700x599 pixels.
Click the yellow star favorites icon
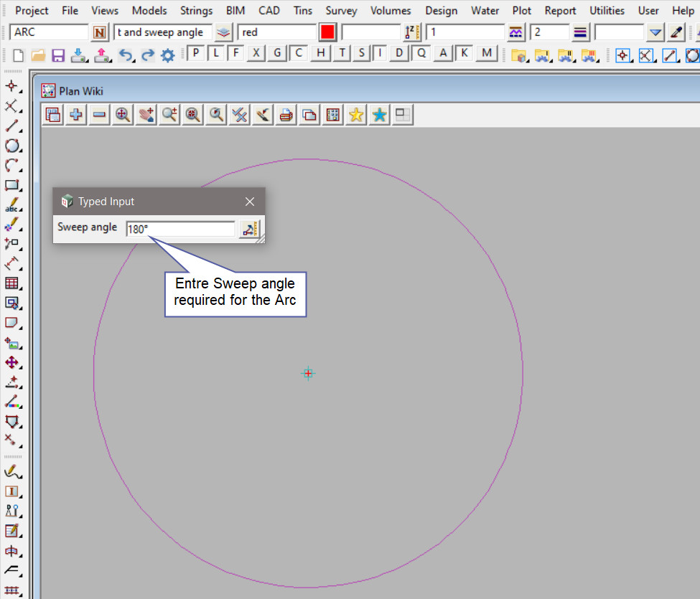[356, 115]
